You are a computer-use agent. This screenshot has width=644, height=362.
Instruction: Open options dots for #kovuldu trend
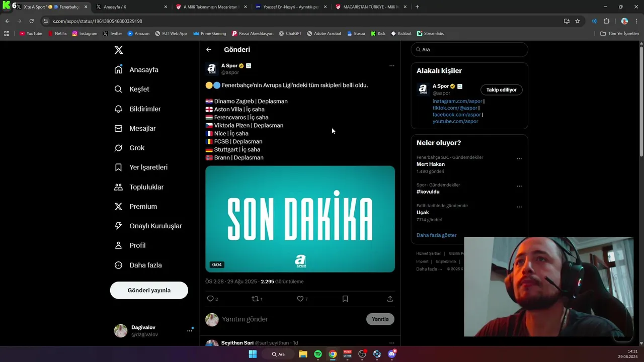pyautogui.click(x=519, y=186)
